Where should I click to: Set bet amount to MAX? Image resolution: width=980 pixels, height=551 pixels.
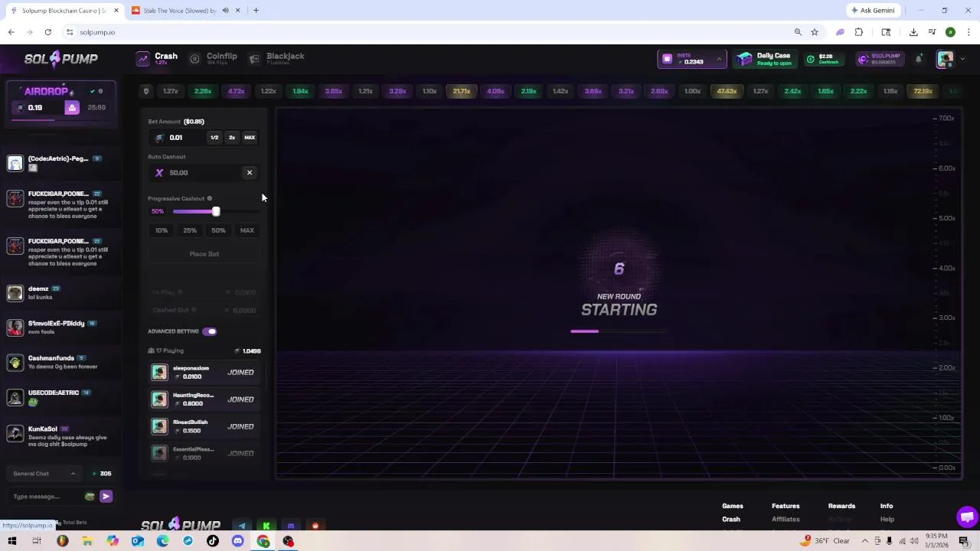250,138
